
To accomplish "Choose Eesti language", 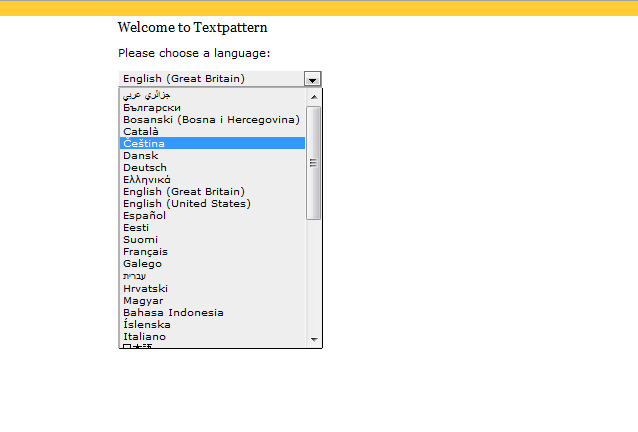I will (x=213, y=227).
